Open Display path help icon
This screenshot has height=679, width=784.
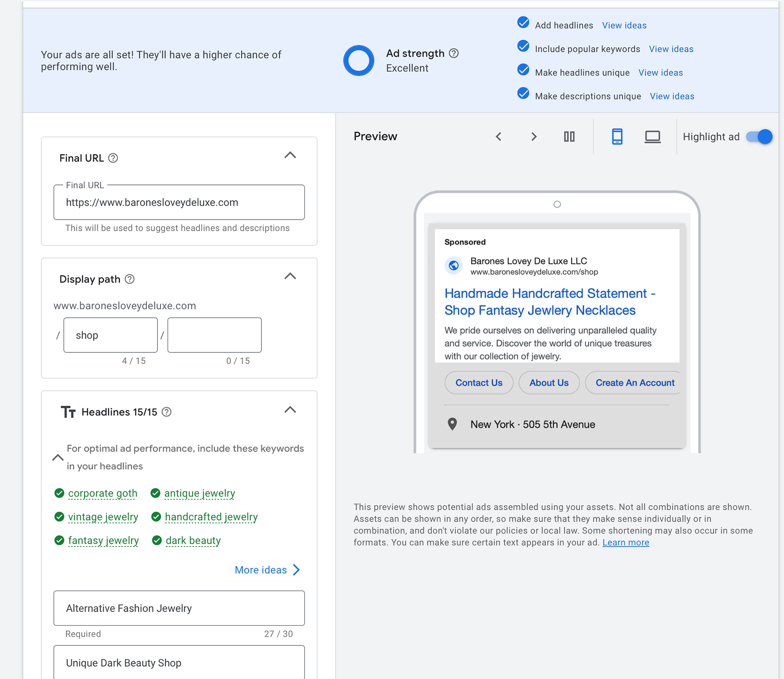[x=129, y=279]
